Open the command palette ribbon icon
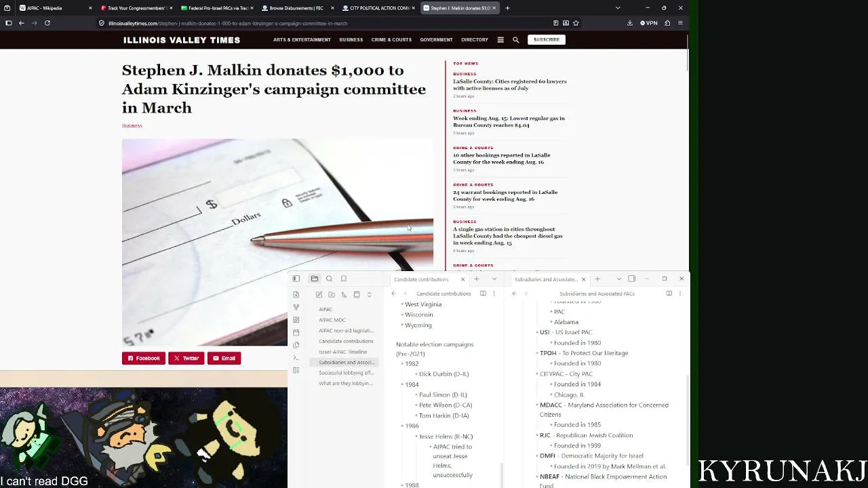Image resolution: width=868 pixels, height=488 pixels. (296, 357)
